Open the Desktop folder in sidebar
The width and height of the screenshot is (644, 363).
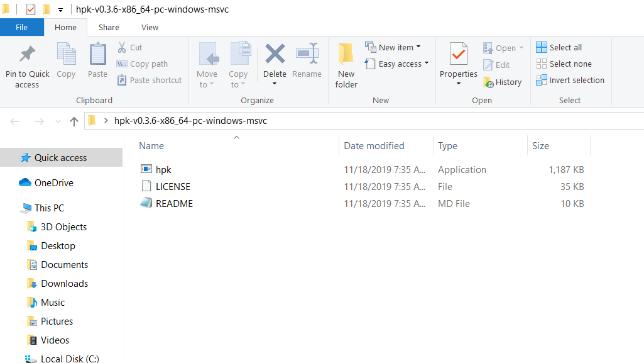(58, 246)
